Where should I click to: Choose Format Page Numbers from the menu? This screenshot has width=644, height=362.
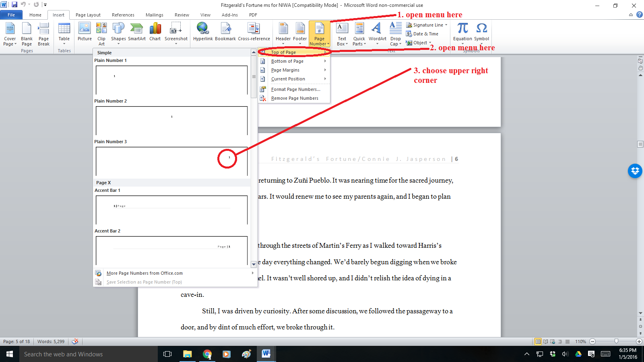click(x=295, y=89)
